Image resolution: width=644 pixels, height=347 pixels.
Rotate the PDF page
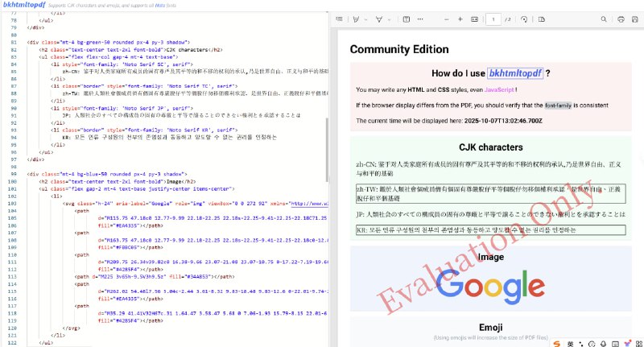[524, 19]
